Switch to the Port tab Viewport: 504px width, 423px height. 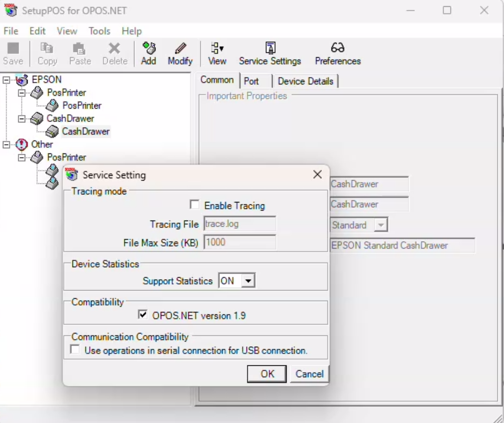click(251, 81)
